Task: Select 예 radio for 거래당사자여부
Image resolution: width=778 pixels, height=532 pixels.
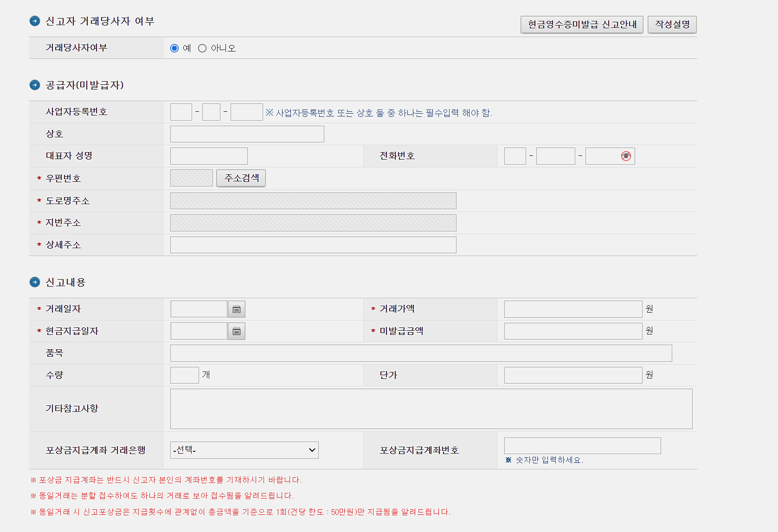Action: pyautogui.click(x=174, y=48)
